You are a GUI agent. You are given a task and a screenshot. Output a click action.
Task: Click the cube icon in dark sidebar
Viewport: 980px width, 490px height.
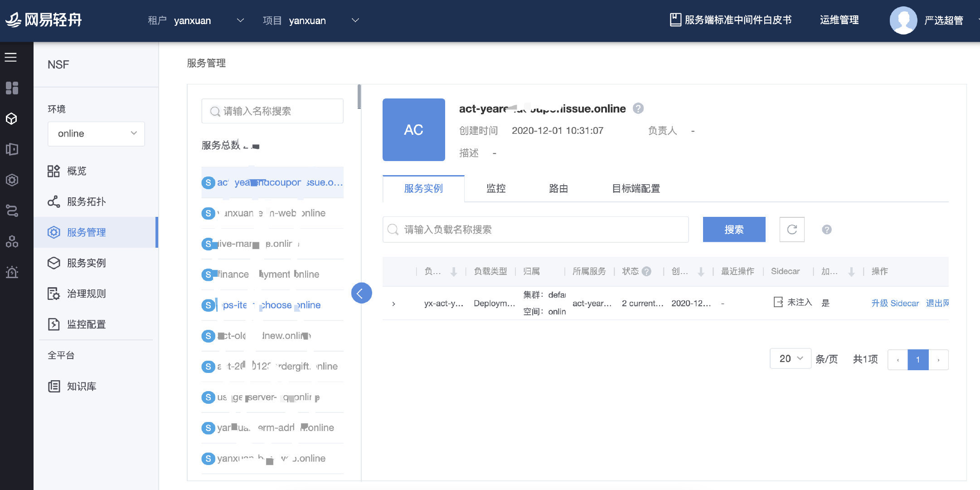point(12,119)
